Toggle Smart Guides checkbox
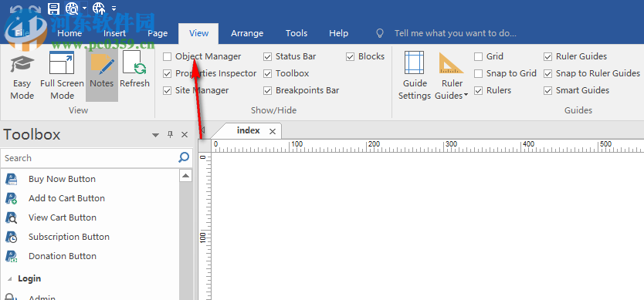The height and width of the screenshot is (300, 644). tap(548, 90)
